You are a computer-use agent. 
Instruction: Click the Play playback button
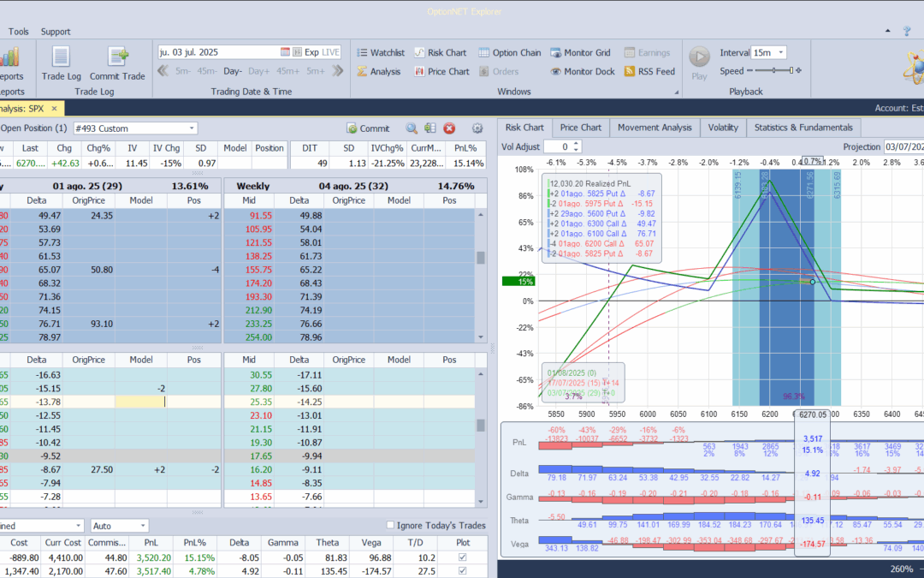tap(700, 63)
